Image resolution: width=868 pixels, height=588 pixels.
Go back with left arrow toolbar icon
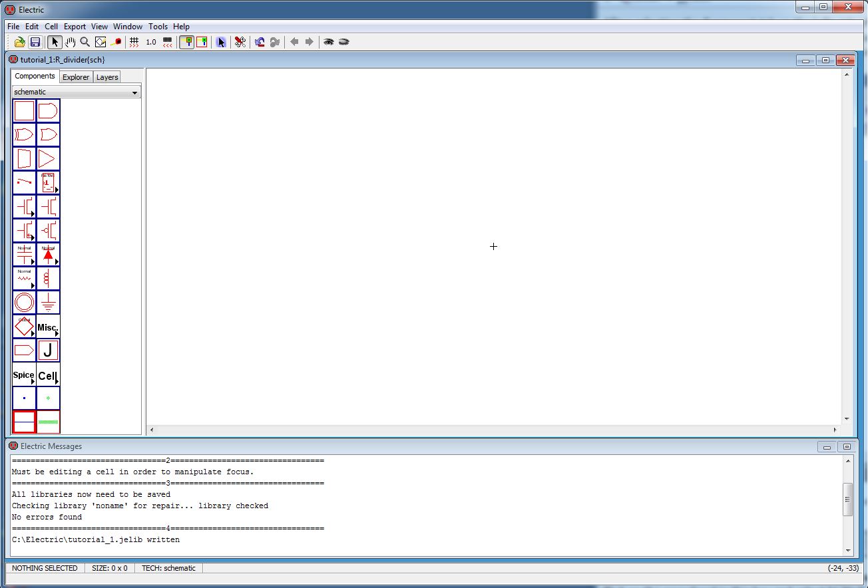coord(294,42)
